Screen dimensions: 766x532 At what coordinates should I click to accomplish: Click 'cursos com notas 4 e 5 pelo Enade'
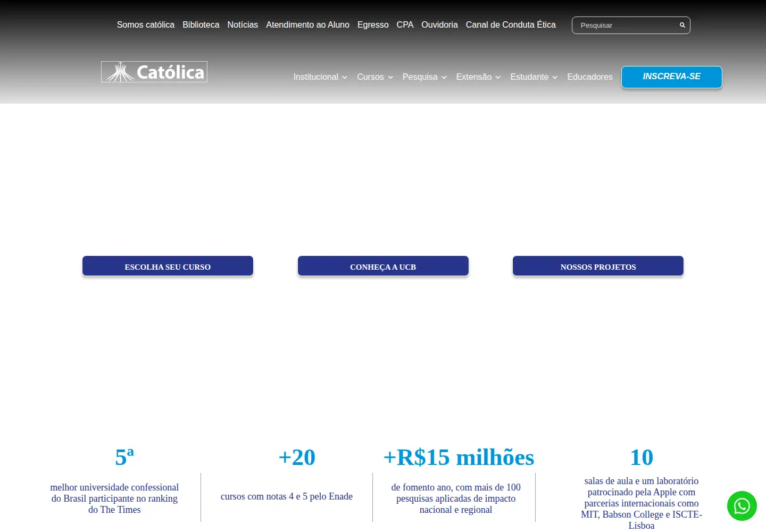[x=287, y=496]
